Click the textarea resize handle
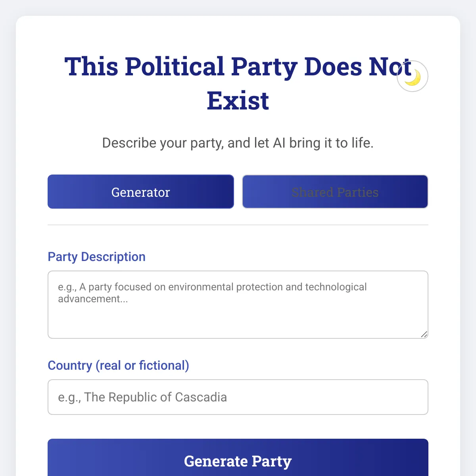 [424, 334]
